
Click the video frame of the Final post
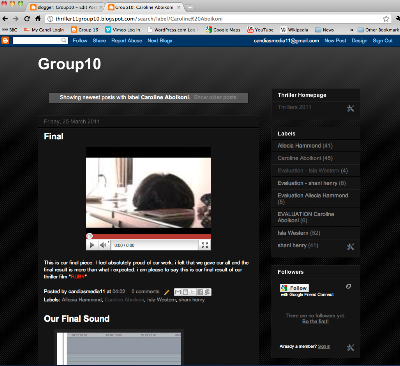point(148,191)
